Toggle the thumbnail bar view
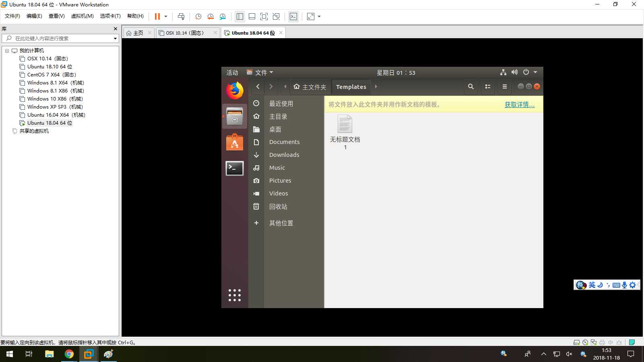The image size is (644, 362). click(x=252, y=16)
